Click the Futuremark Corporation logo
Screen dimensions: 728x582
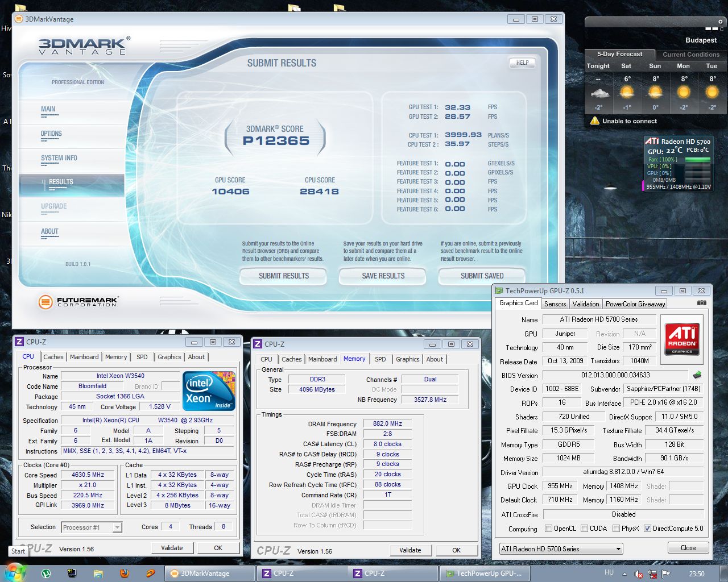click(78, 302)
